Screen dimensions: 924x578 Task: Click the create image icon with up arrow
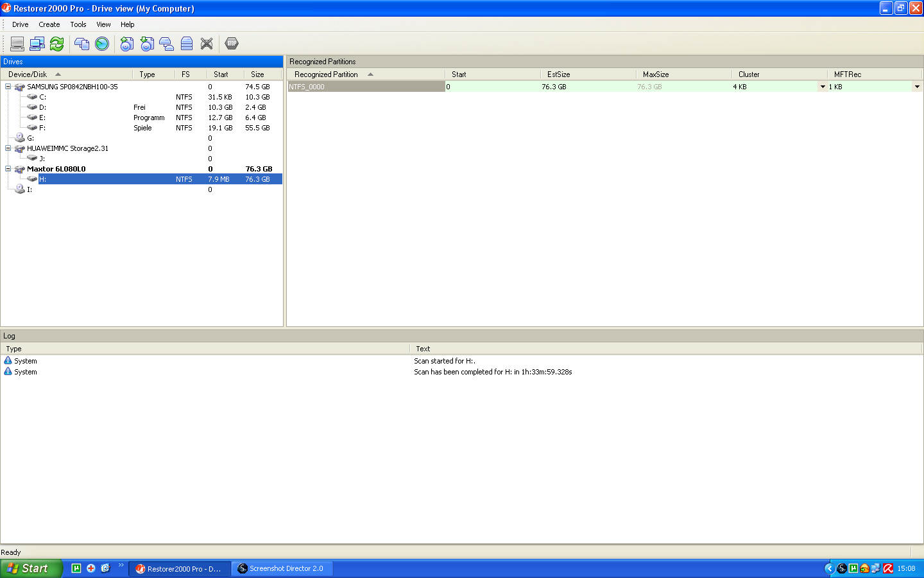click(127, 44)
